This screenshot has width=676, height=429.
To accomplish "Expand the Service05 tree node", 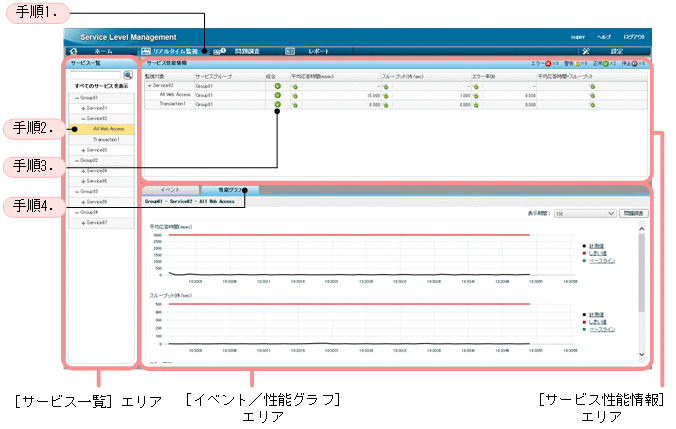I will tap(83, 181).
